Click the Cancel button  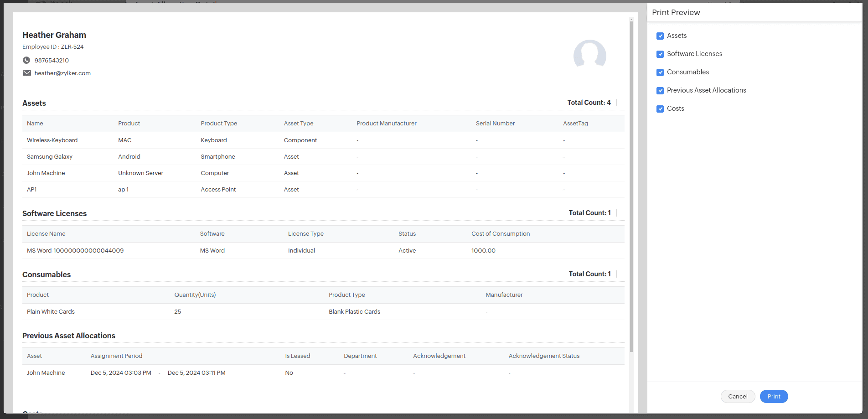click(738, 396)
